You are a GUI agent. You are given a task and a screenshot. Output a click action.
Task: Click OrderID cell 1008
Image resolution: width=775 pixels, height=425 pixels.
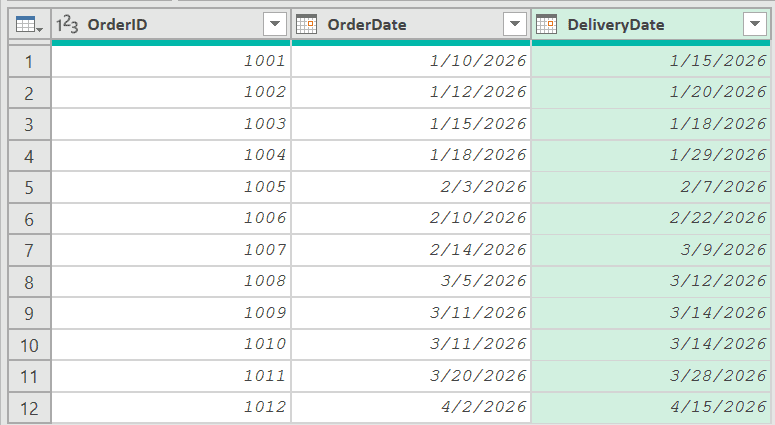171,282
